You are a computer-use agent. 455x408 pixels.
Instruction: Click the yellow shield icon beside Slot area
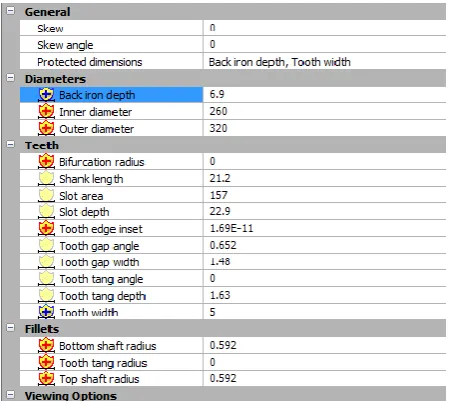pyautogui.click(x=46, y=195)
